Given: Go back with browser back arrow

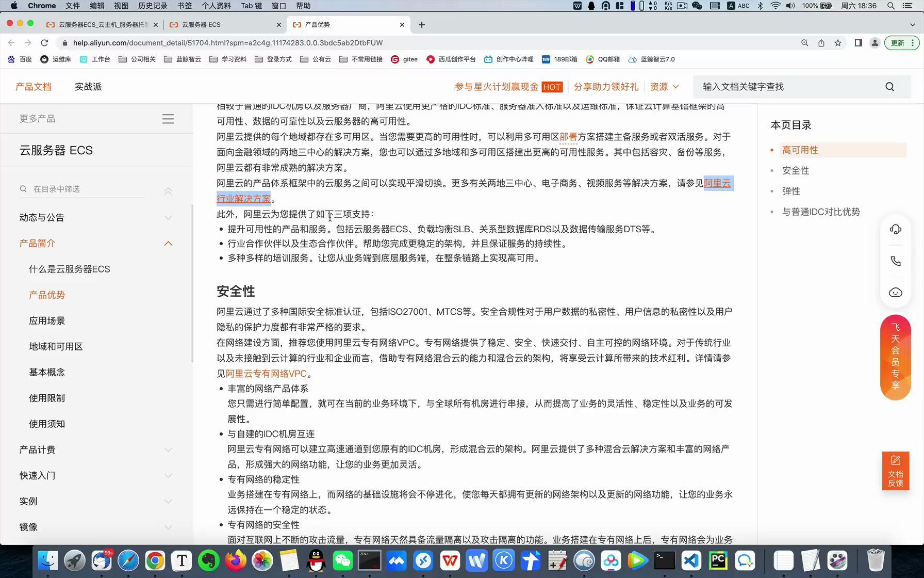Looking at the screenshot, I should (11, 43).
